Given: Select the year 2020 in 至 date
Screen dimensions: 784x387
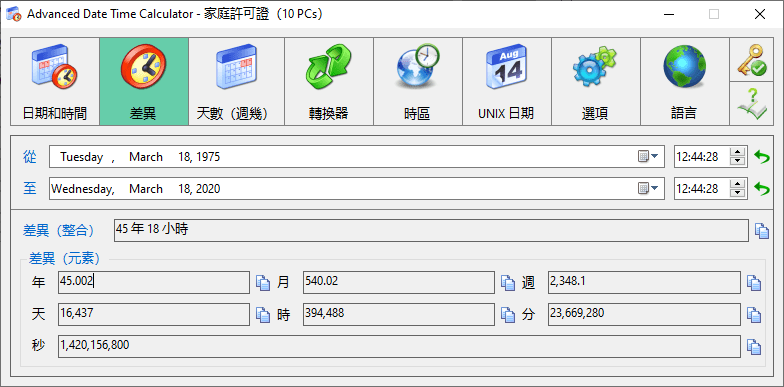Looking at the screenshot, I should [x=208, y=188].
